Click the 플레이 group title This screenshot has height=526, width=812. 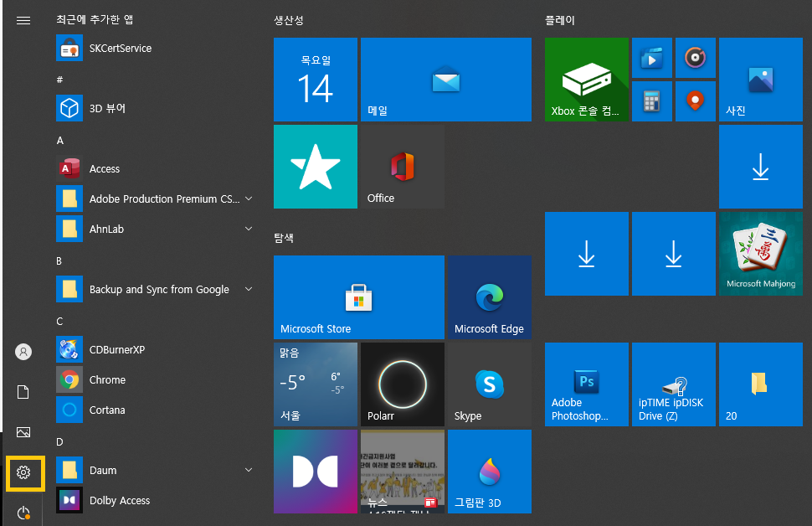click(560, 20)
